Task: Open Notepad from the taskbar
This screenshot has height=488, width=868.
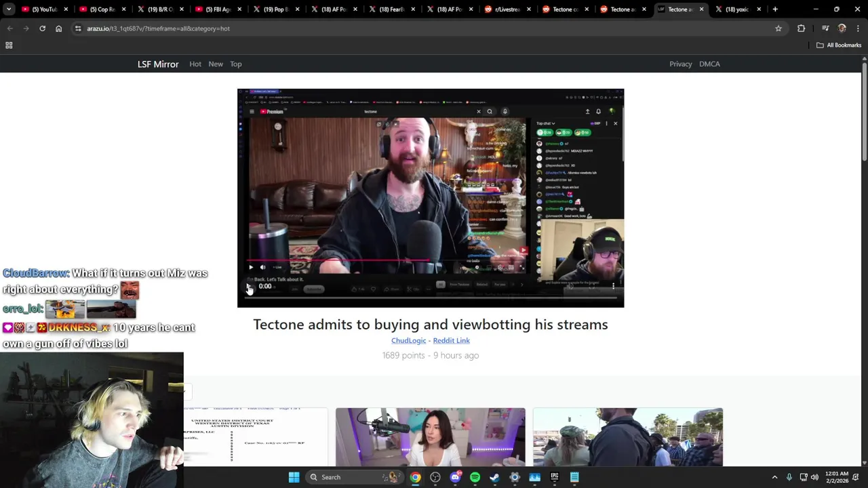Action: 574,477
